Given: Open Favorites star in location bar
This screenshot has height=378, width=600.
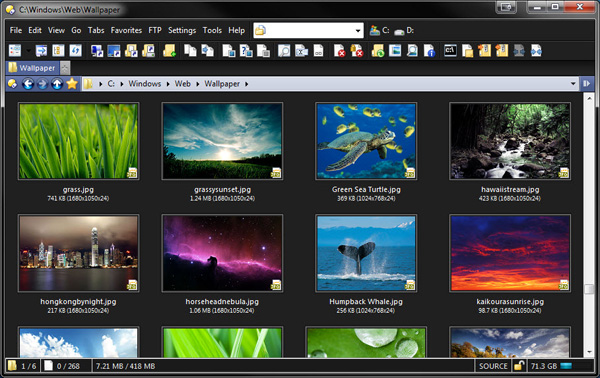Looking at the screenshot, I should (72, 83).
